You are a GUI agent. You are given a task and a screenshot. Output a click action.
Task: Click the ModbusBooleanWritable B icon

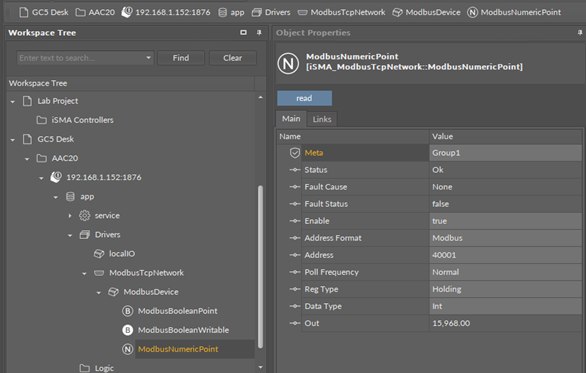[x=127, y=330]
